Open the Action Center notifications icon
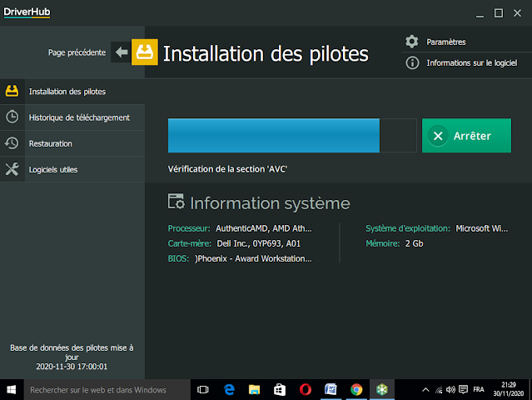Image resolution: width=532 pixels, height=400 pixels. [x=463, y=389]
